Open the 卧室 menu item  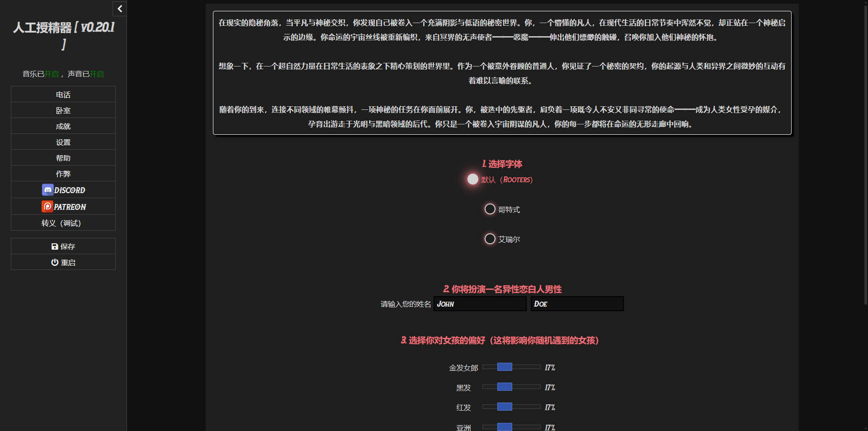[x=63, y=110]
